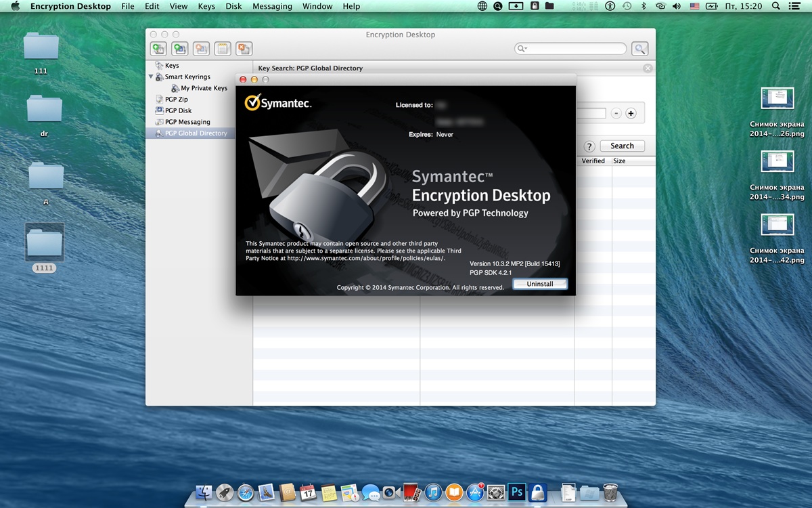812x508 pixels.
Task: Open Finder from the Dock
Action: (204, 492)
